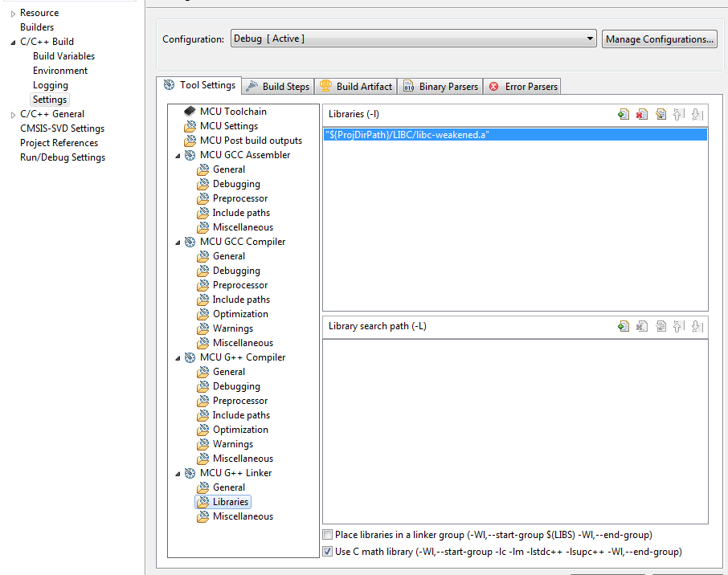Viewport: 728px width, 575px height.
Task: Open the Configuration dropdown
Action: [x=413, y=39]
